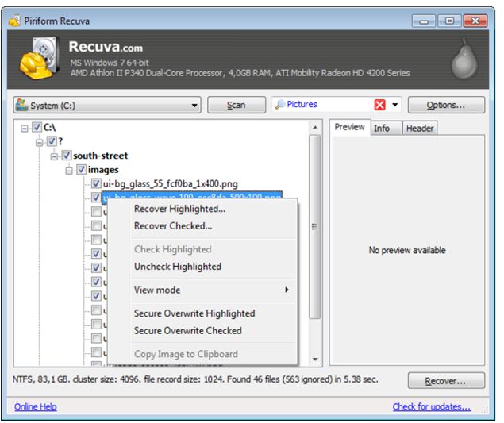504x423 pixels.
Task: Click the magnifier icon in Pictures filter
Action: 280,104
